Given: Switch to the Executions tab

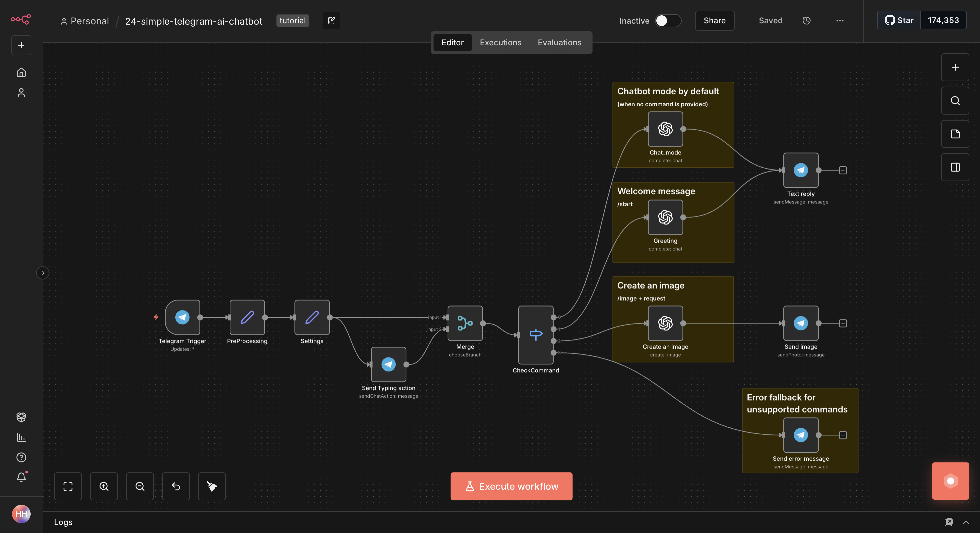Looking at the screenshot, I should [x=500, y=43].
